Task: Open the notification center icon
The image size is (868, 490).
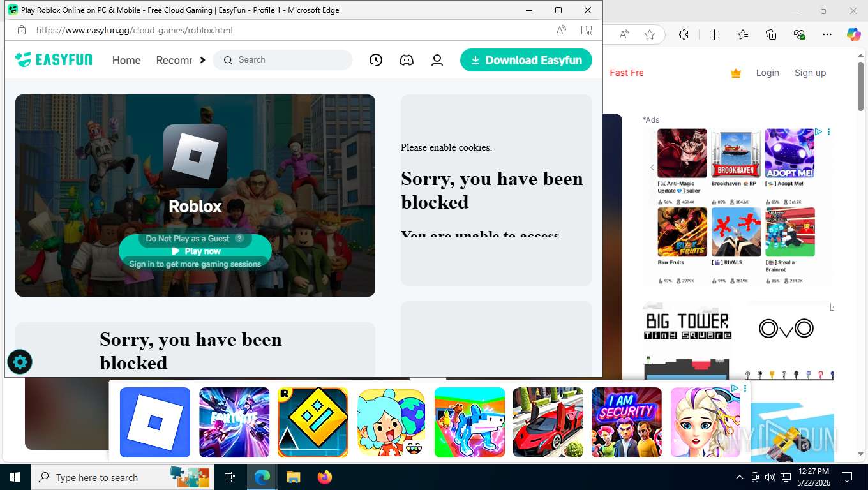Action: click(x=847, y=477)
